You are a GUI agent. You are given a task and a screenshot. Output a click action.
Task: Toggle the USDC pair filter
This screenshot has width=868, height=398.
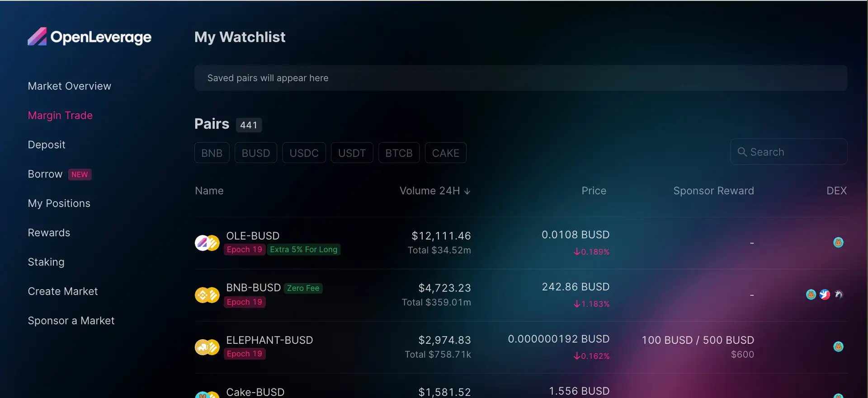pyautogui.click(x=304, y=153)
